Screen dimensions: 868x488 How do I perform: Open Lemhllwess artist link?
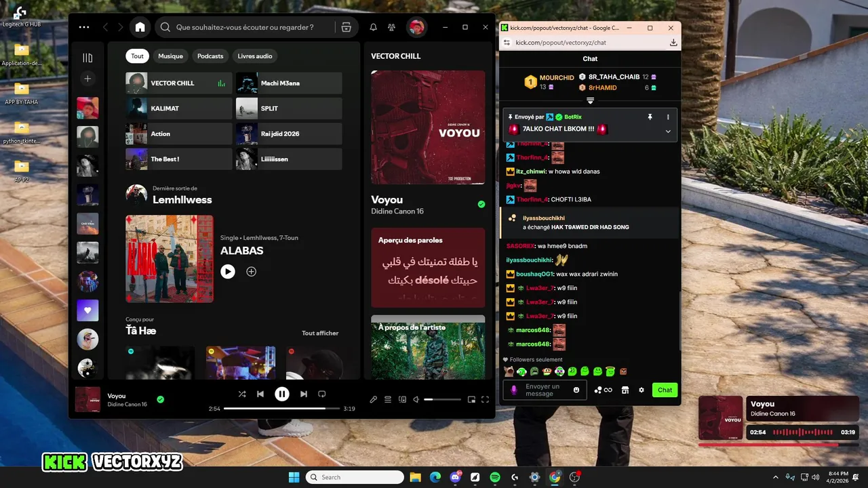click(182, 200)
